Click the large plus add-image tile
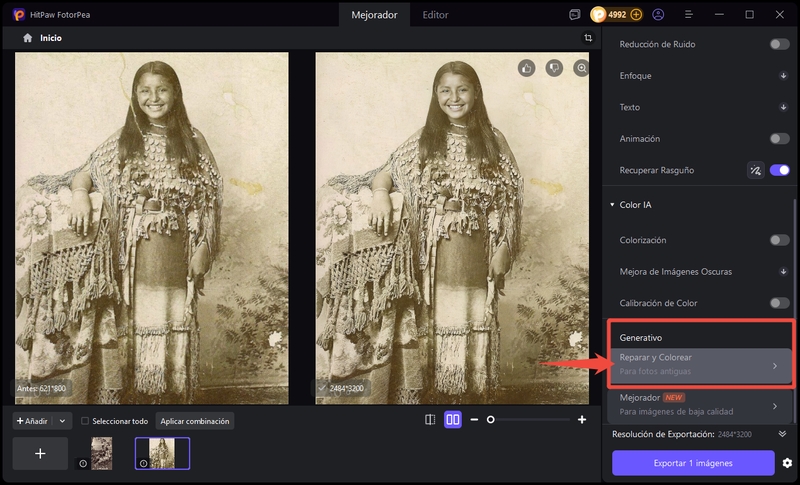Screen dimensions: 800x485 (x=40, y=453)
